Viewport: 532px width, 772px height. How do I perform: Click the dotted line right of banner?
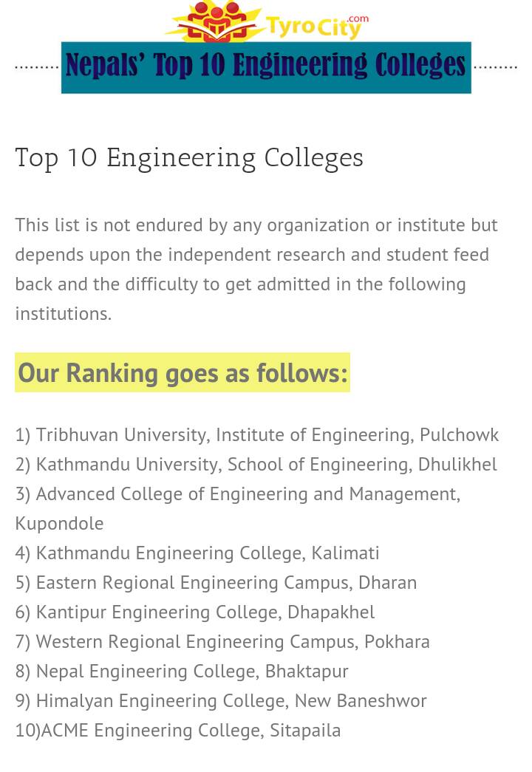point(494,67)
